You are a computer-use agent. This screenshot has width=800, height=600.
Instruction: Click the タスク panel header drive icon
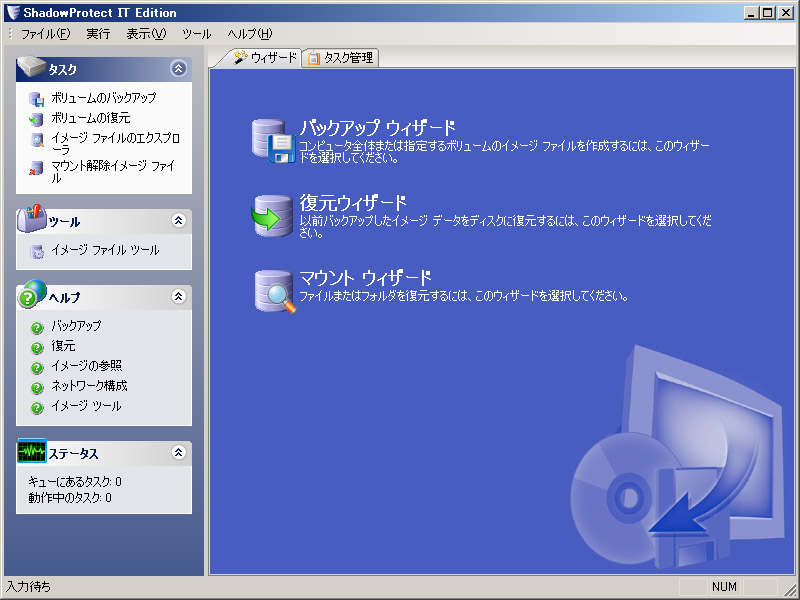pos(32,67)
